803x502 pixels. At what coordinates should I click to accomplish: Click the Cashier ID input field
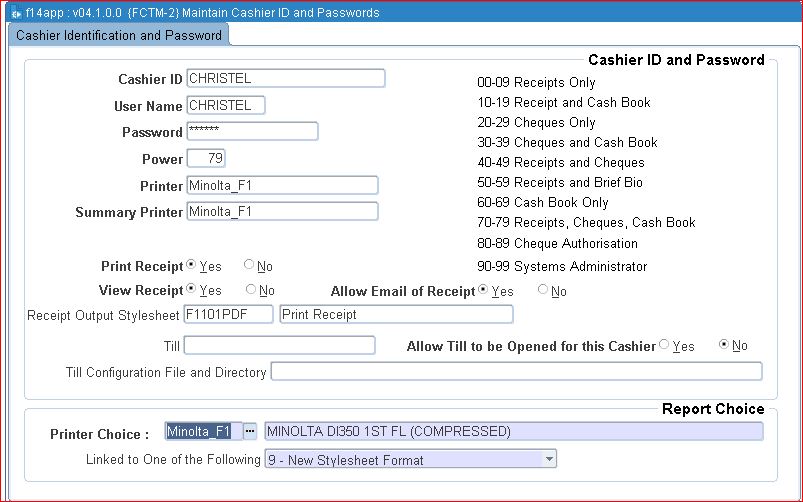[x=285, y=79]
